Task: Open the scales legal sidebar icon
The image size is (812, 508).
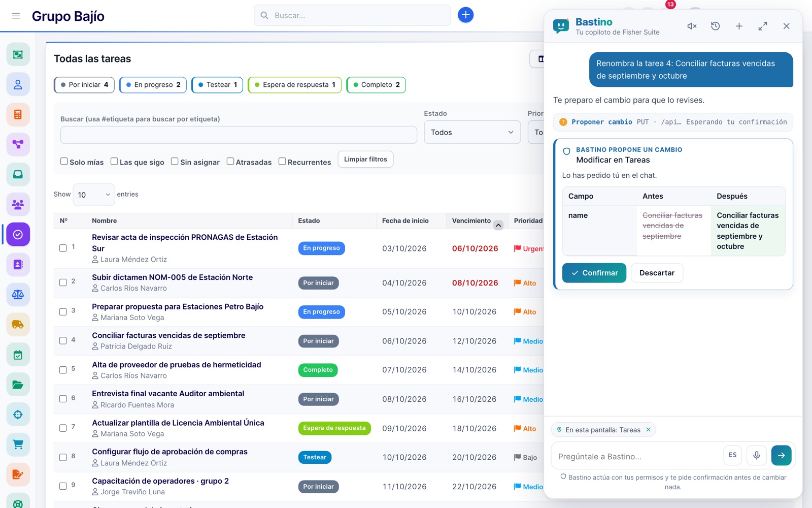Action: click(x=18, y=294)
